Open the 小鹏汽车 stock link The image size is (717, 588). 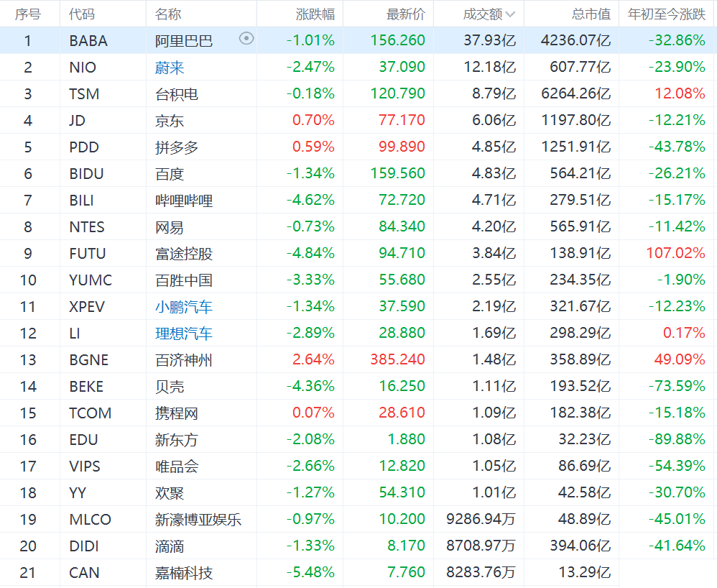[x=184, y=307]
